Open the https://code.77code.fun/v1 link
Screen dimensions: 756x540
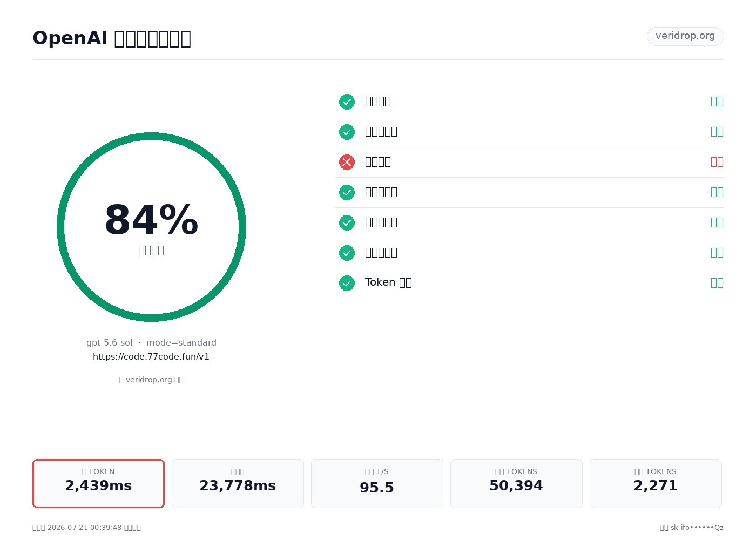point(151,356)
